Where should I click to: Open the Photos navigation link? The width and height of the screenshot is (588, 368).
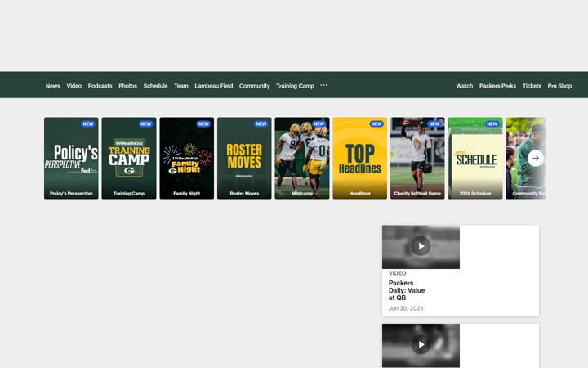[x=127, y=86]
